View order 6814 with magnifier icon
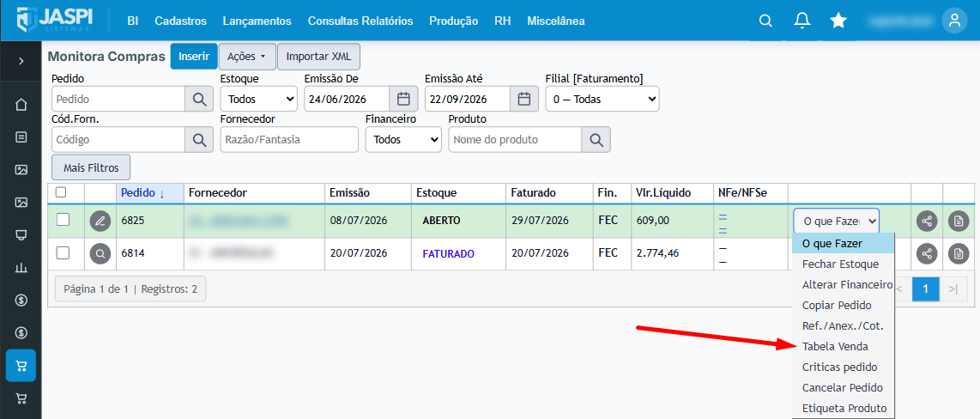 tap(100, 253)
